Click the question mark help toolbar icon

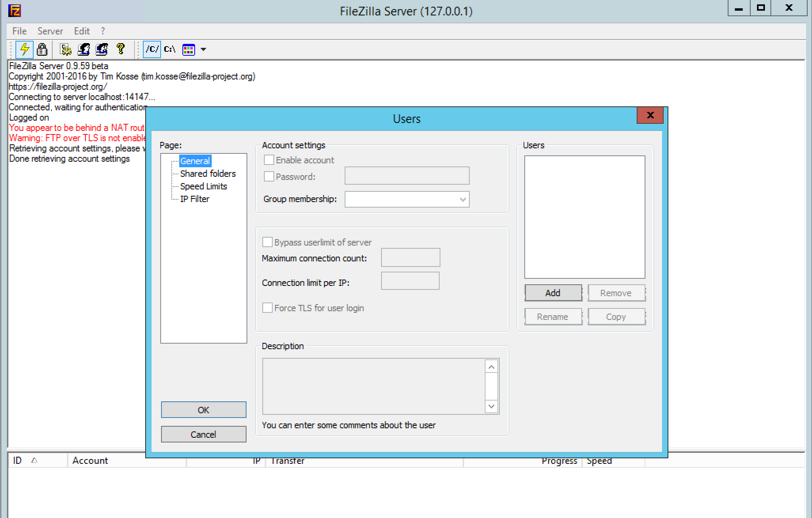[121, 49]
